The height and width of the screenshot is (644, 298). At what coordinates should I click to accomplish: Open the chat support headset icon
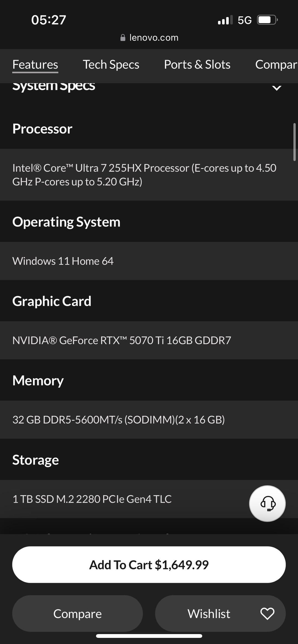(x=267, y=503)
